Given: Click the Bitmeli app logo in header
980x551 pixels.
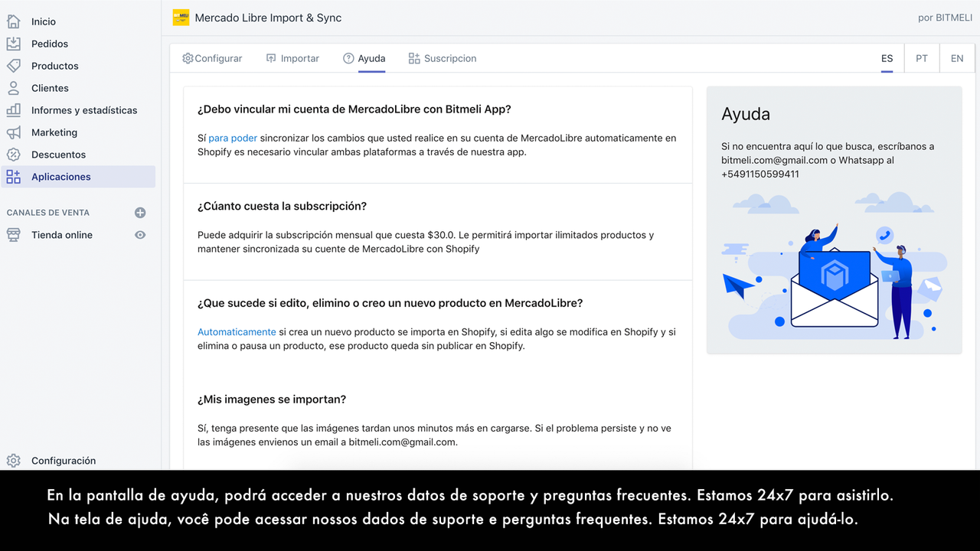Looking at the screenshot, I should pos(181,18).
